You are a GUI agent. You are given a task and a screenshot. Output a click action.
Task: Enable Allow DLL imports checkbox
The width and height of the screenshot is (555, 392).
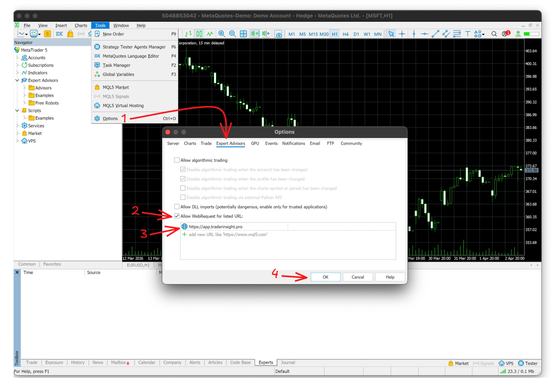(177, 207)
